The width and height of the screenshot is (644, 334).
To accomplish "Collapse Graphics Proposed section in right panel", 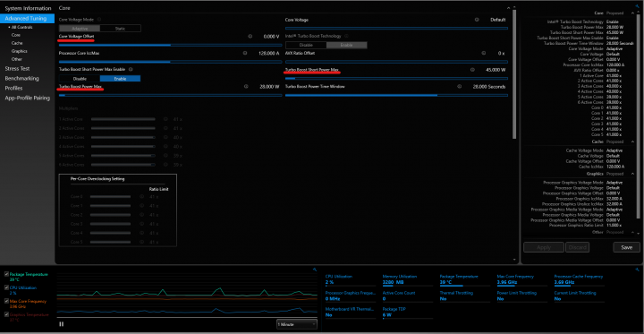I will 632,174.
